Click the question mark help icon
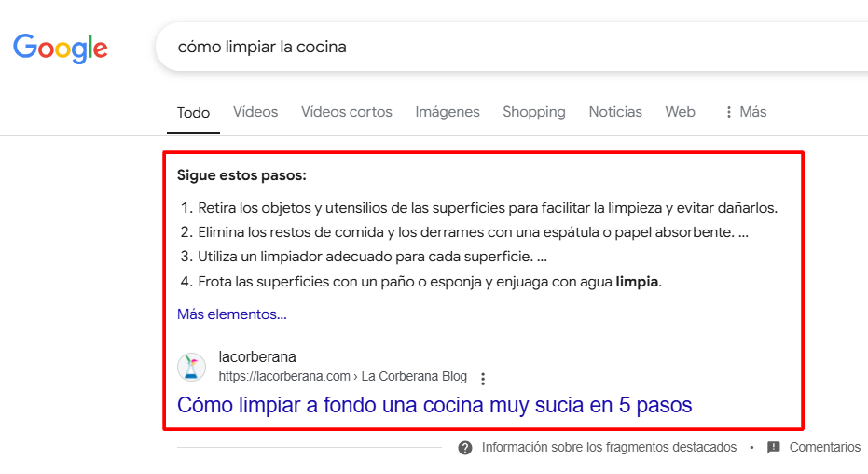Viewport: 868px width, 474px height. click(465, 448)
